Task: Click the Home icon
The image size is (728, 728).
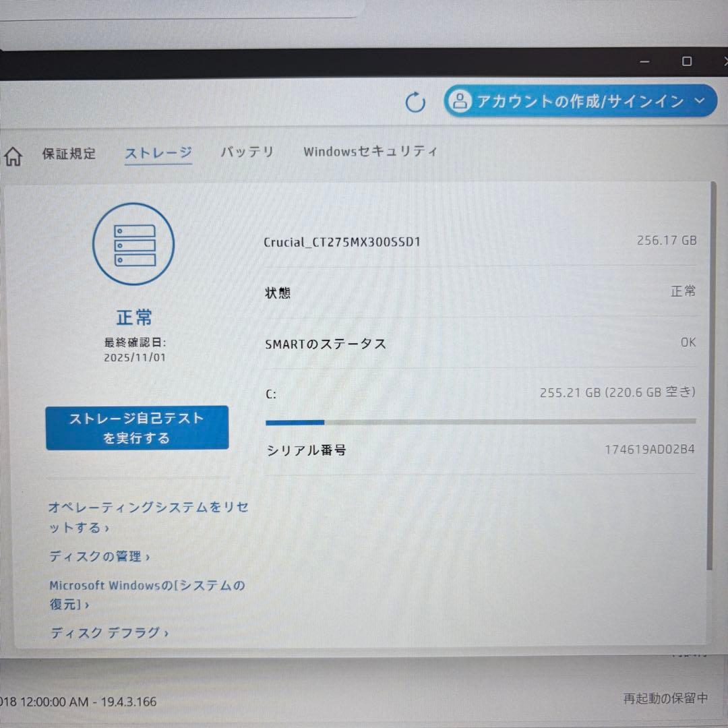Action: [x=13, y=154]
